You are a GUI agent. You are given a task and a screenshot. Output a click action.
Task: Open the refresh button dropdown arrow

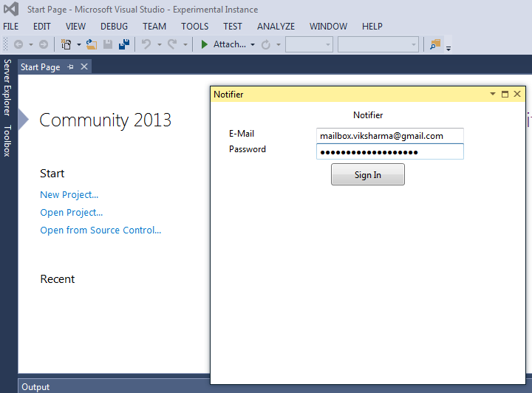pyautogui.click(x=279, y=45)
